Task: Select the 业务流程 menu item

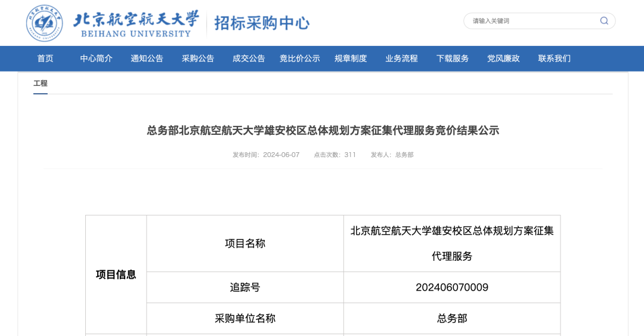Action: pyautogui.click(x=401, y=58)
